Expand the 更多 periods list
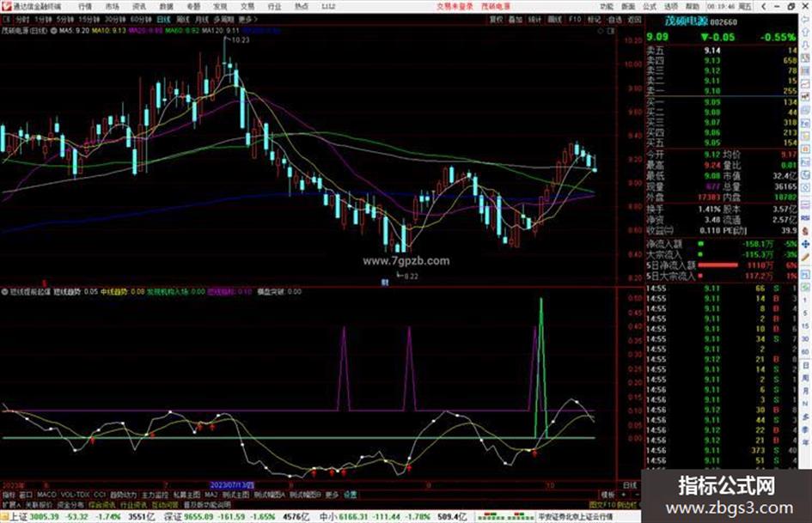The width and height of the screenshot is (812, 523). tap(247, 20)
